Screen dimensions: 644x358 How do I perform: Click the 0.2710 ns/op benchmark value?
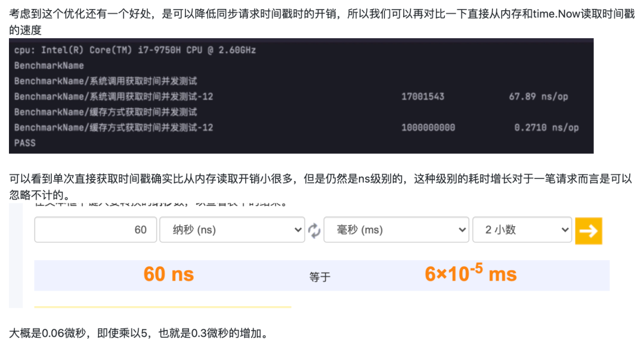546,128
